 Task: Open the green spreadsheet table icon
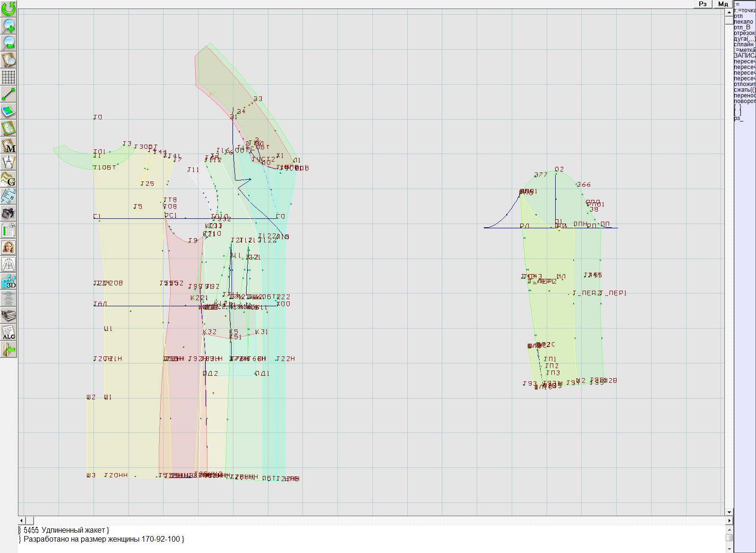(9, 230)
